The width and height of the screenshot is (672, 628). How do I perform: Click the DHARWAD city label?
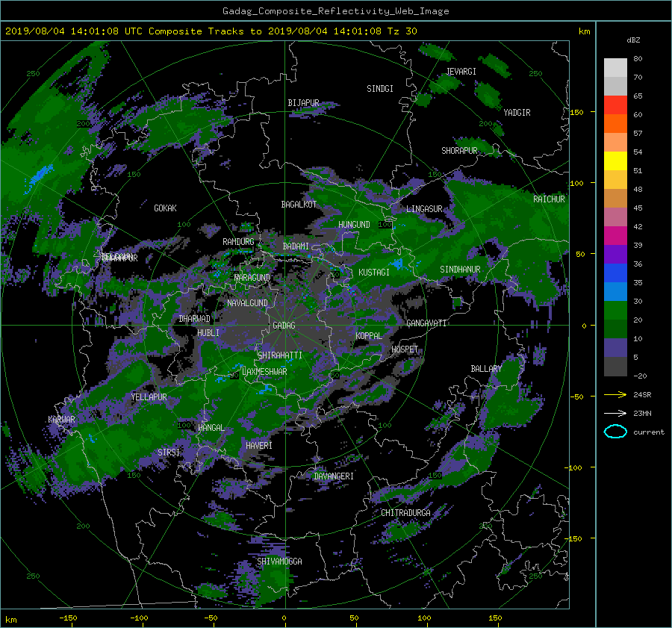[x=194, y=319]
